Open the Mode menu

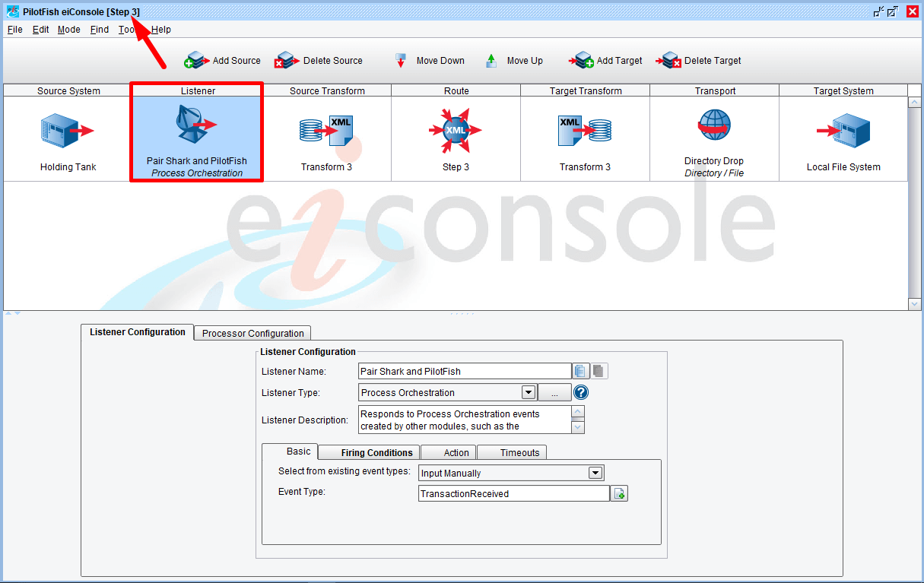pos(68,30)
